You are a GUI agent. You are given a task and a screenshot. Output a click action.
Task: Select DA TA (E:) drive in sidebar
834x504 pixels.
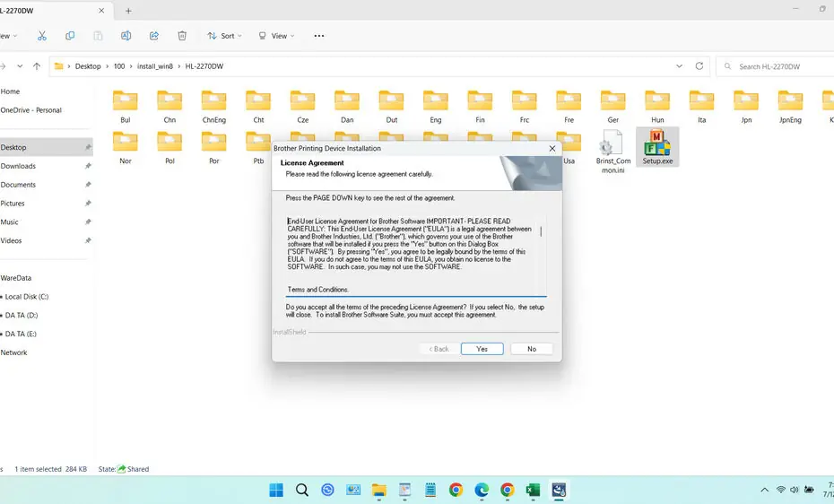pyautogui.click(x=21, y=334)
